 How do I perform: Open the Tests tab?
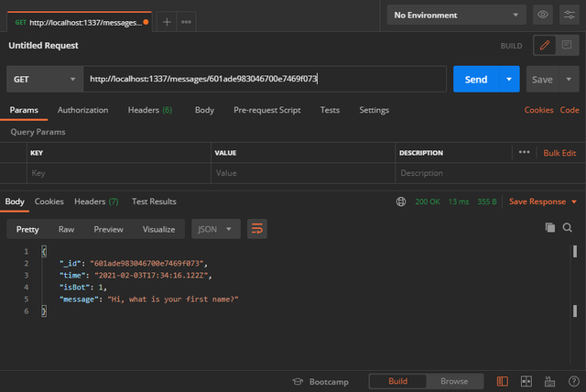(330, 110)
